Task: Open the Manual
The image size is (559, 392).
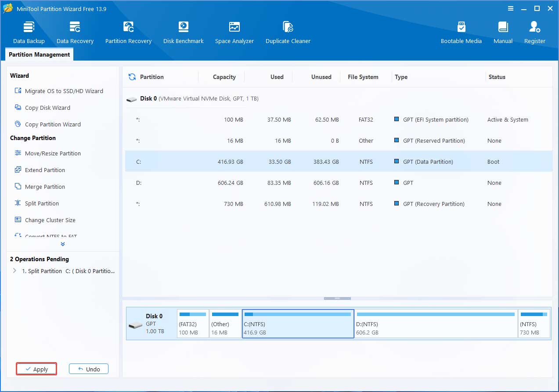Action: [x=503, y=32]
